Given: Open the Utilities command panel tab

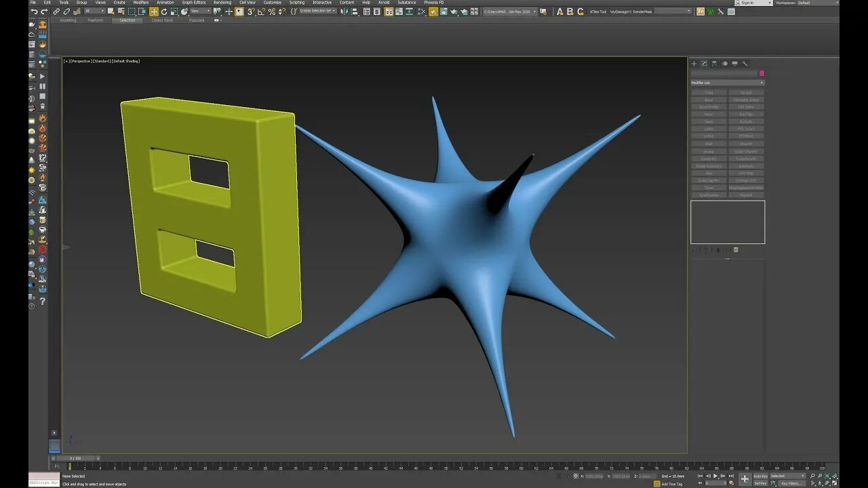Looking at the screenshot, I should tap(745, 64).
